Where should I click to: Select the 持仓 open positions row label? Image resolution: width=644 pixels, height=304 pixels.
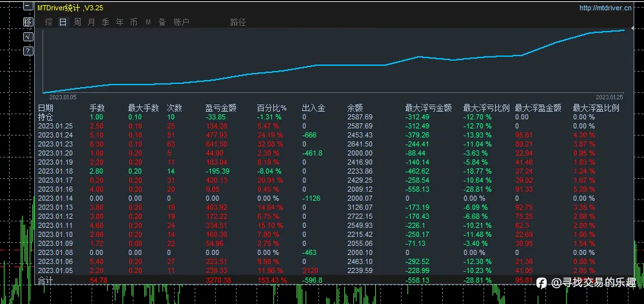(46, 117)
